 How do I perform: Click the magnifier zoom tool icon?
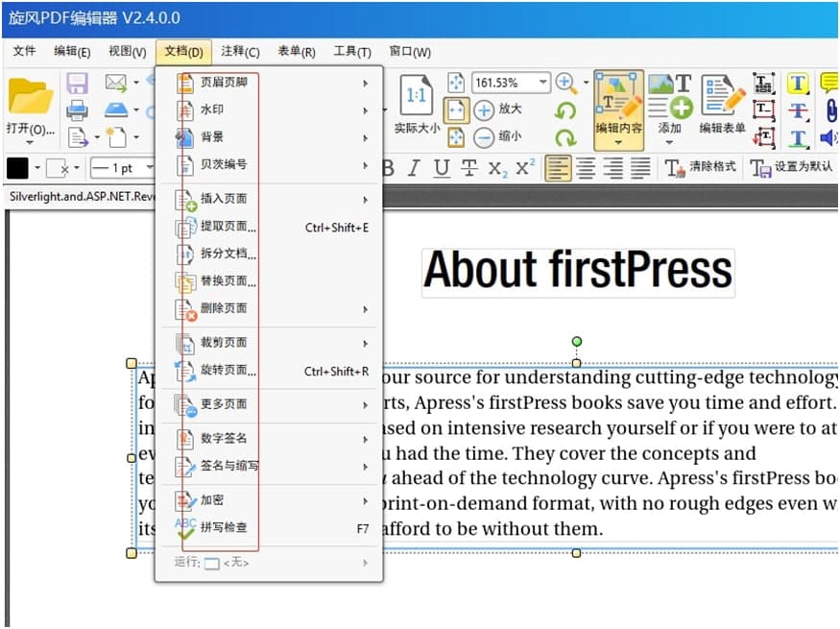566,83
